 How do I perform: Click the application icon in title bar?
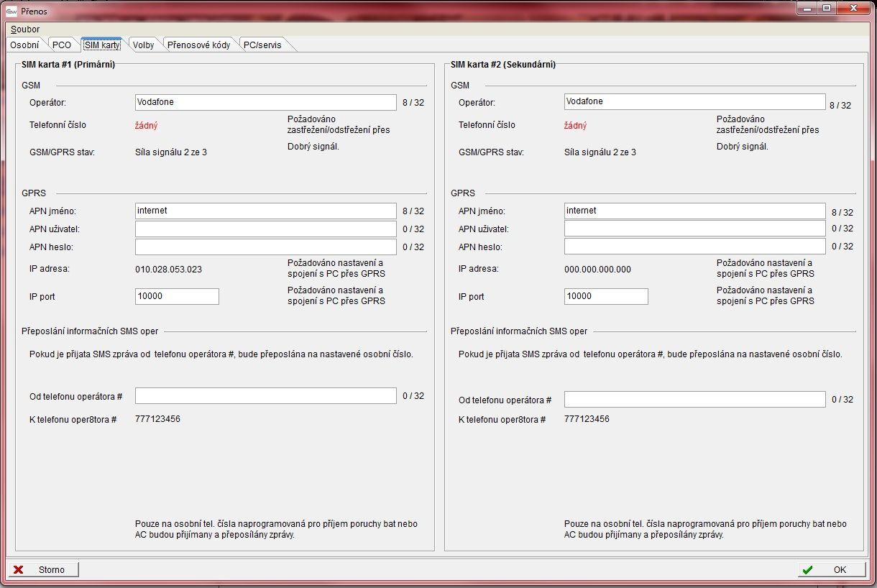point(12,12)
